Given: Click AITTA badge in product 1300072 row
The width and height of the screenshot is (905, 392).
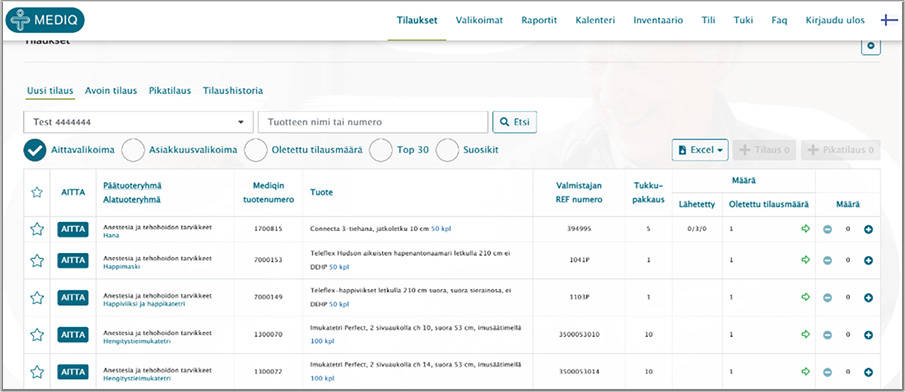Looking at the screenshot, I should pos(73,371).
